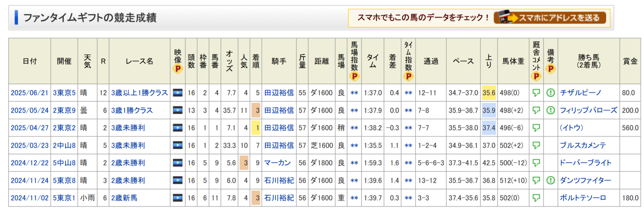Play race video for 2025/04/27 race
The image size is (644, 209).
pos(177,127)
